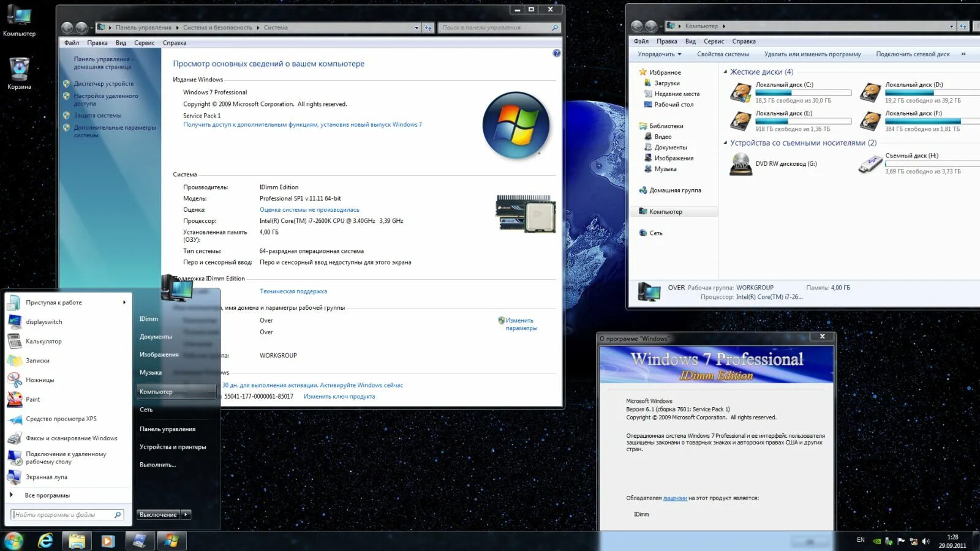Open Панель управления from Start menu
The height and width of the screenshot is (551, 980).
pos(167,429)
